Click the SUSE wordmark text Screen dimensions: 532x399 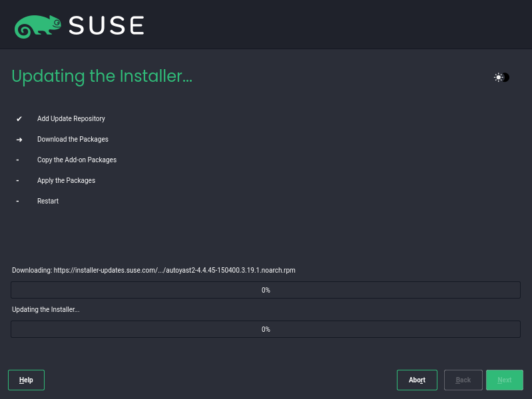click(107, 25)
